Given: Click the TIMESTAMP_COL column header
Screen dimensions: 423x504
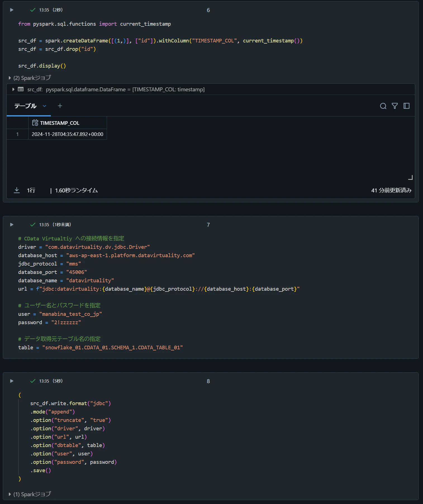Looking at the screenshot, I should (x=68, y=123).
